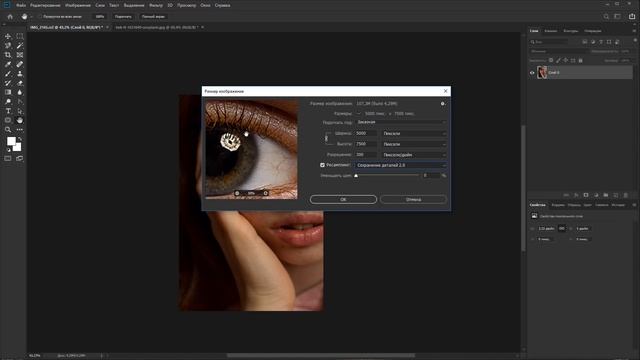Select the Lasso tool

pyautogui.click(x=8, y=46)
